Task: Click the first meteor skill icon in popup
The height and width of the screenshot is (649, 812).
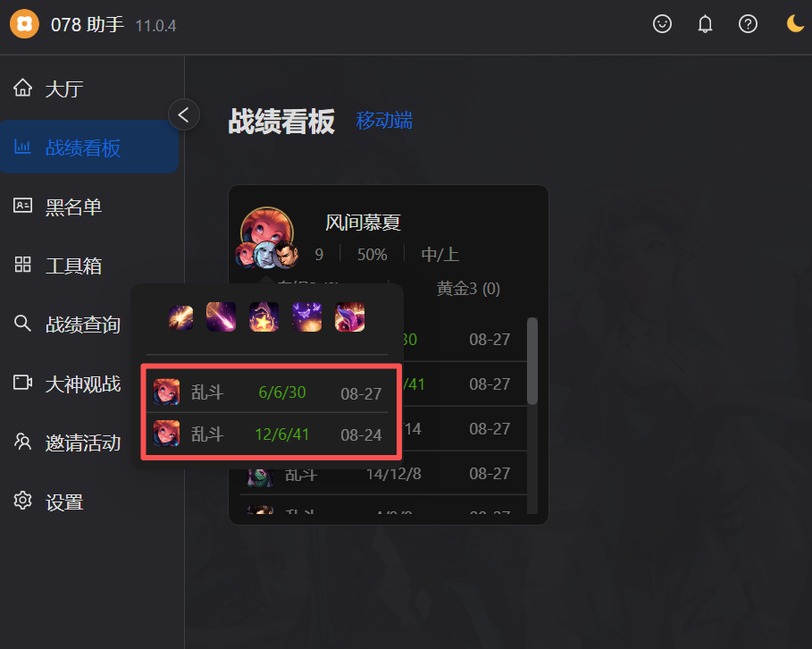Action: tap(180, 317)
